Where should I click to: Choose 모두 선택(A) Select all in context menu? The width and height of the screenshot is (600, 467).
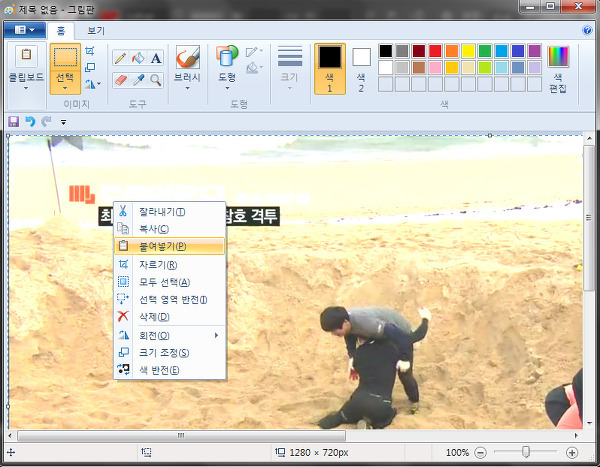point(170,282)
